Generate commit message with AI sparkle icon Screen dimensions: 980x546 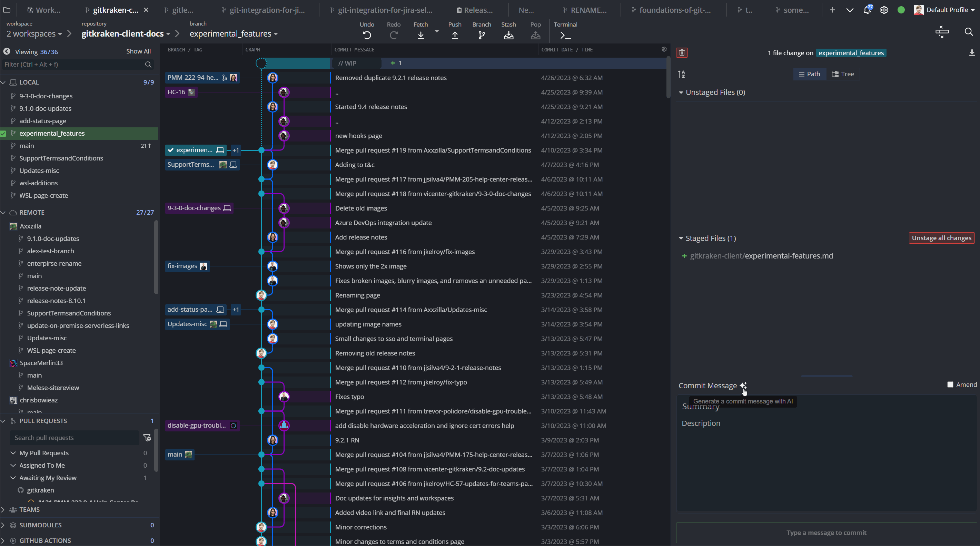743,385
